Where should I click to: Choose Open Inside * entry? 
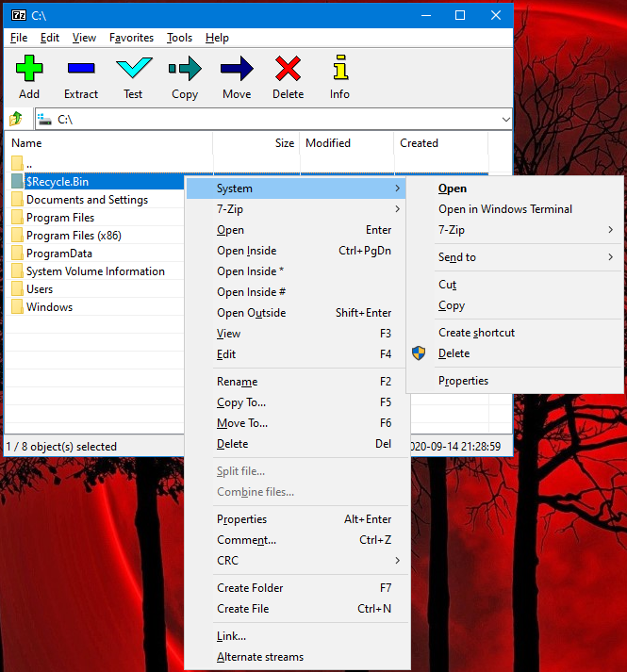click(x=297, y=271)
